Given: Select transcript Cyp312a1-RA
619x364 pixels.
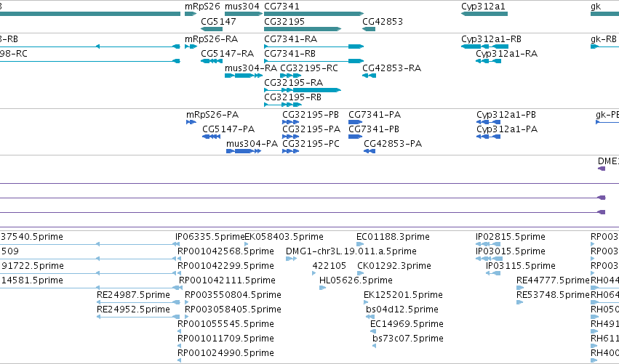Looking at the screenshot, I should (x=506, y=54).
